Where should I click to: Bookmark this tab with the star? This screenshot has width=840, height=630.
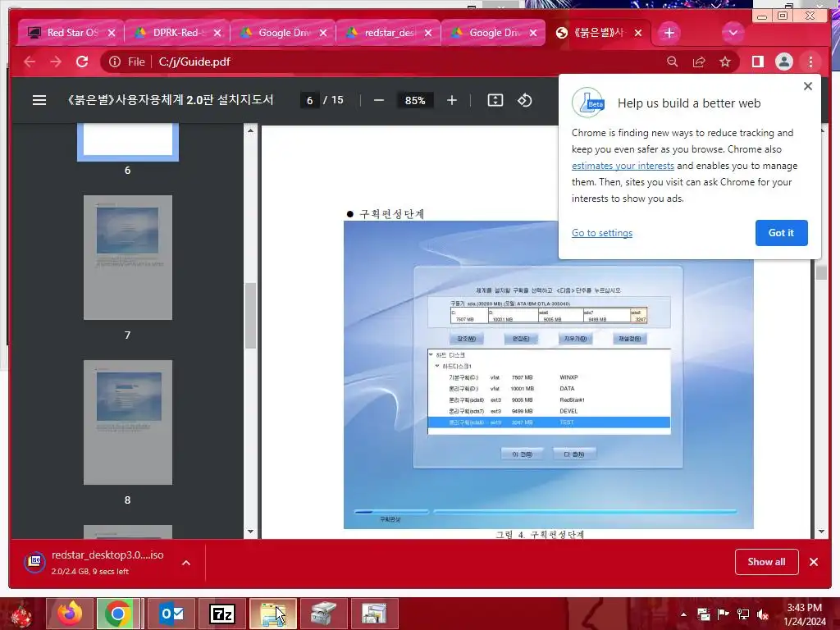(725, 62)
